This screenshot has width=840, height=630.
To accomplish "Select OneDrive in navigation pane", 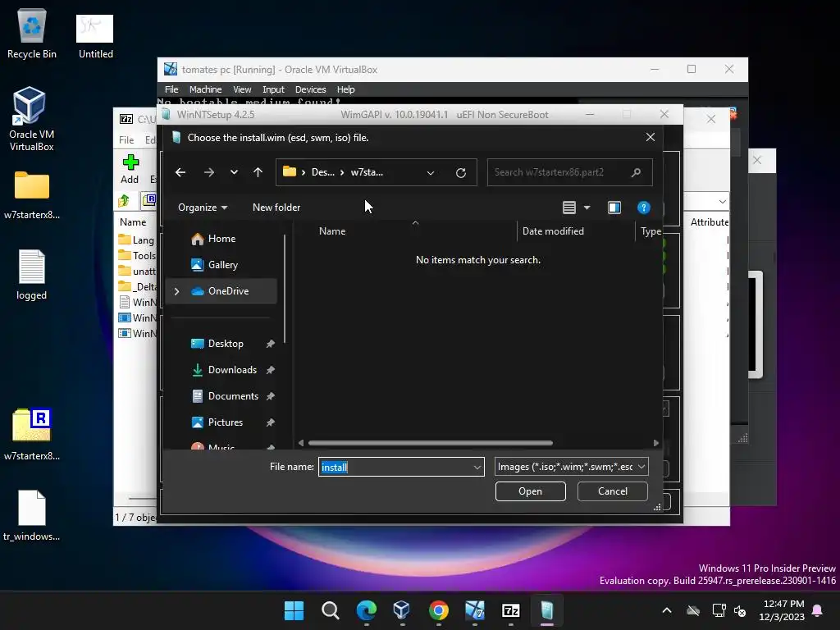I will point(221,291).
